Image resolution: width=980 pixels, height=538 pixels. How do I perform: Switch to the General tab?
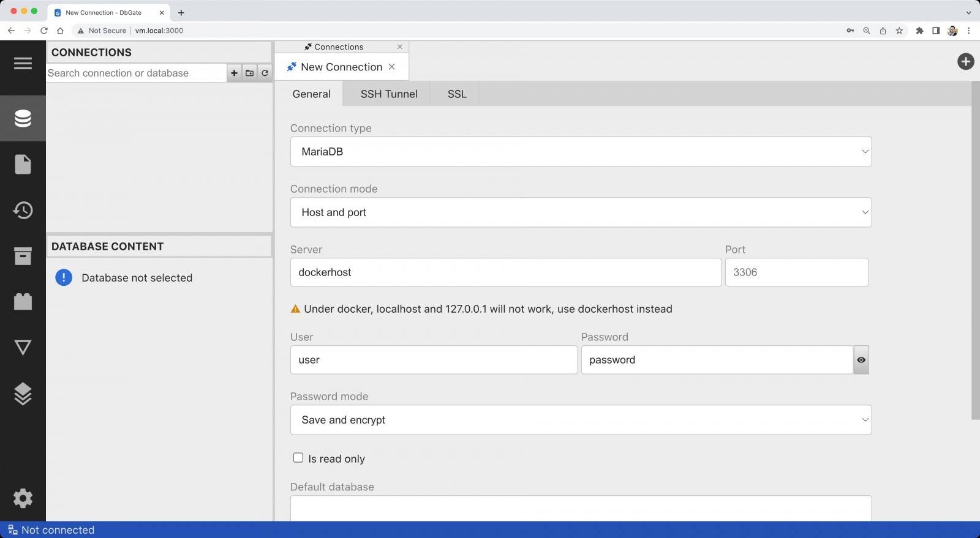[x=311, y=94]
